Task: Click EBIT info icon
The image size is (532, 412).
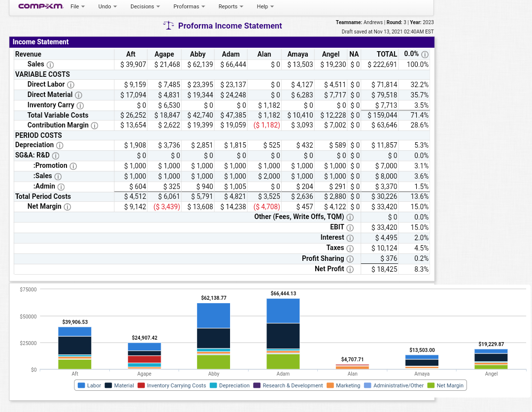Action: pos(350,227)
